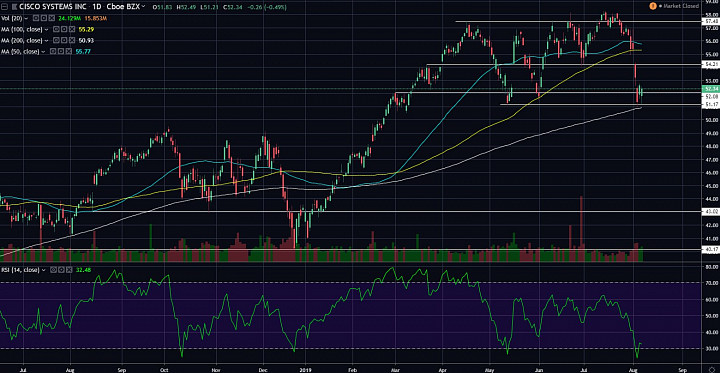Click the Vol (20) indicator label
The height and width of the screenshot is (373, 720).
click(11, 18)
